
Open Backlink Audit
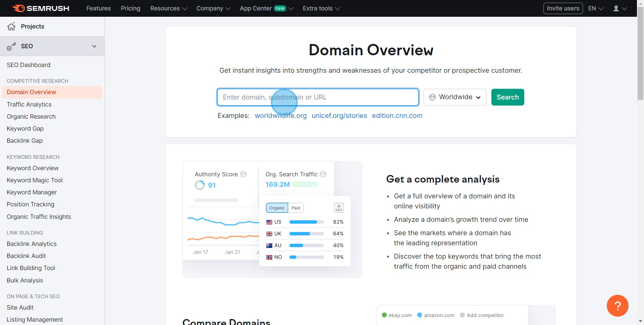(x=26, y=256)
